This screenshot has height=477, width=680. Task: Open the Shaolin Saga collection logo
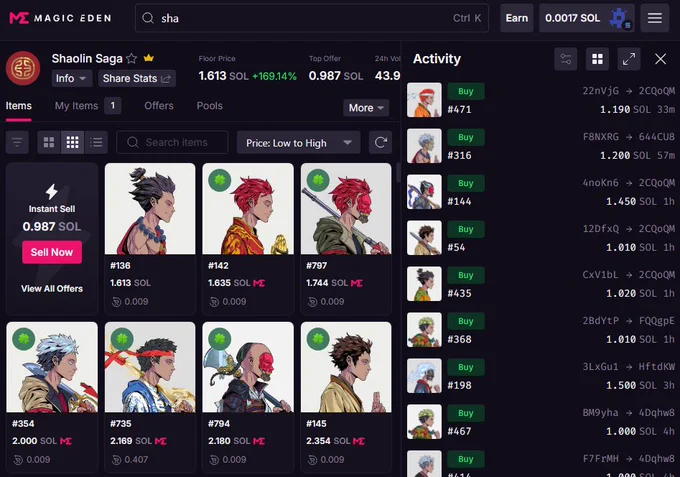pos(23,68)
